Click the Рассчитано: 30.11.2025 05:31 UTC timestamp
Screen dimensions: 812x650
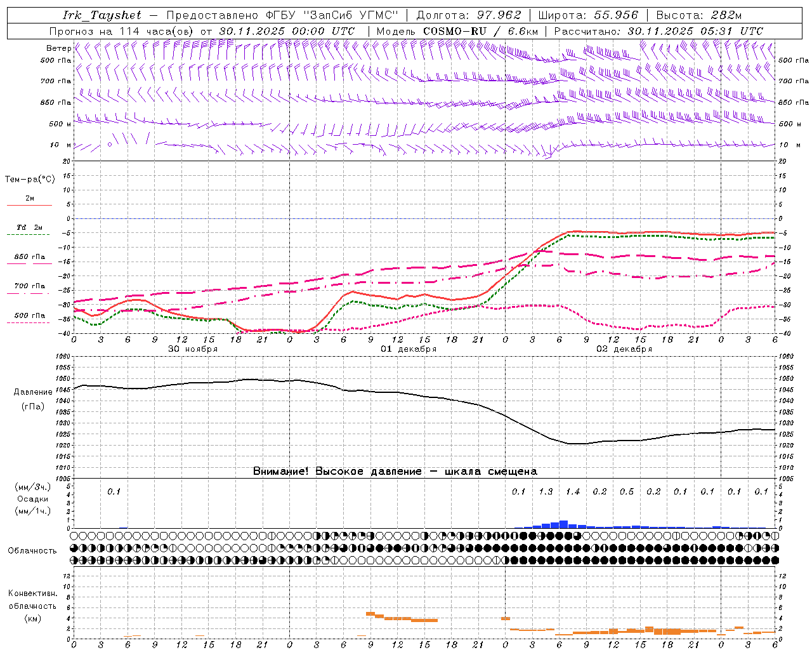(658, 31)
